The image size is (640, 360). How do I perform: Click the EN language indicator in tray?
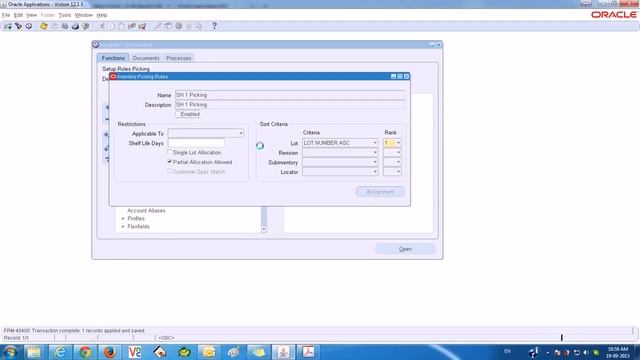(x=507, y=351)
